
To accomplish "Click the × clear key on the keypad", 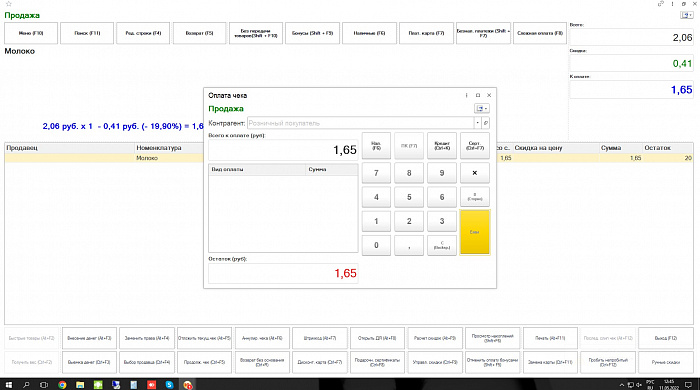I will (475, 173).
